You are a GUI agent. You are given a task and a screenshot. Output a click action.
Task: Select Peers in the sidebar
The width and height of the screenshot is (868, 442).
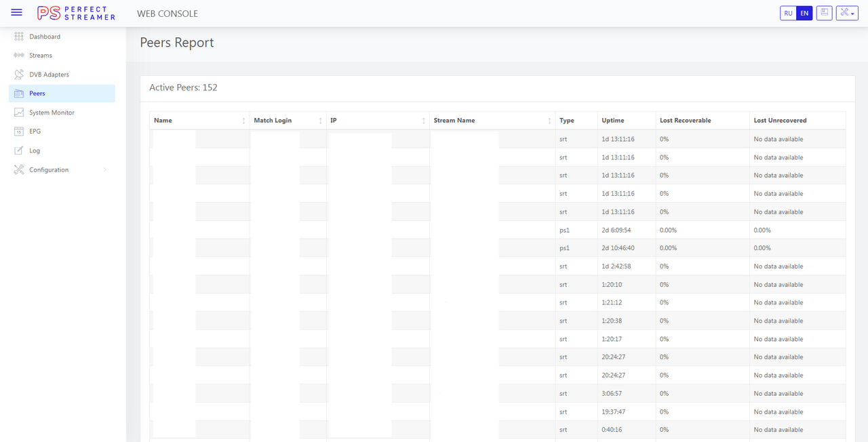click(37, 94)
